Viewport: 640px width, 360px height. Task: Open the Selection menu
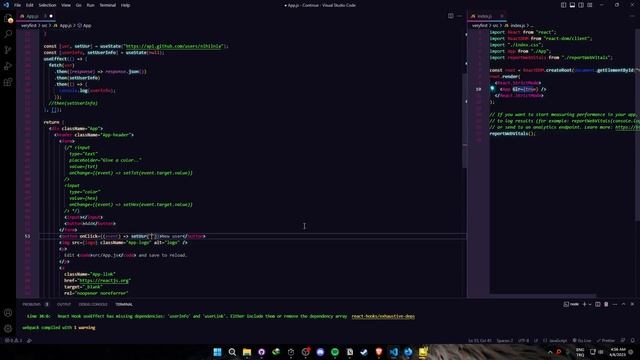pos(47,5)
